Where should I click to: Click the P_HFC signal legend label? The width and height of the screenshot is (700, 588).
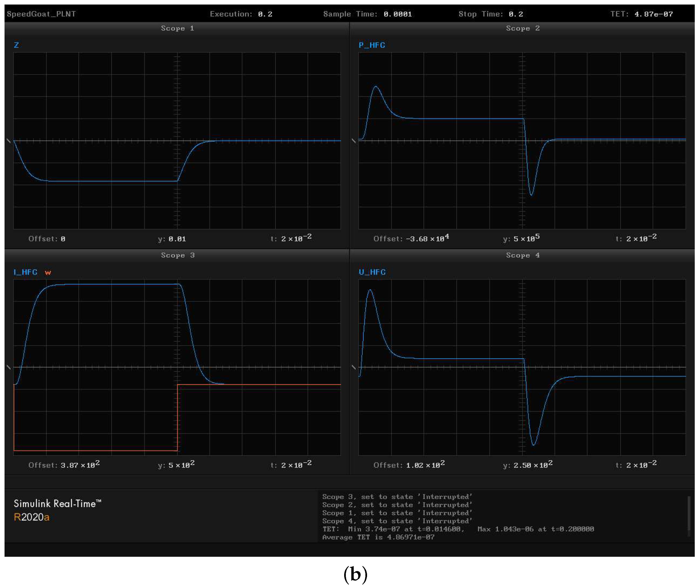point(372,45)
